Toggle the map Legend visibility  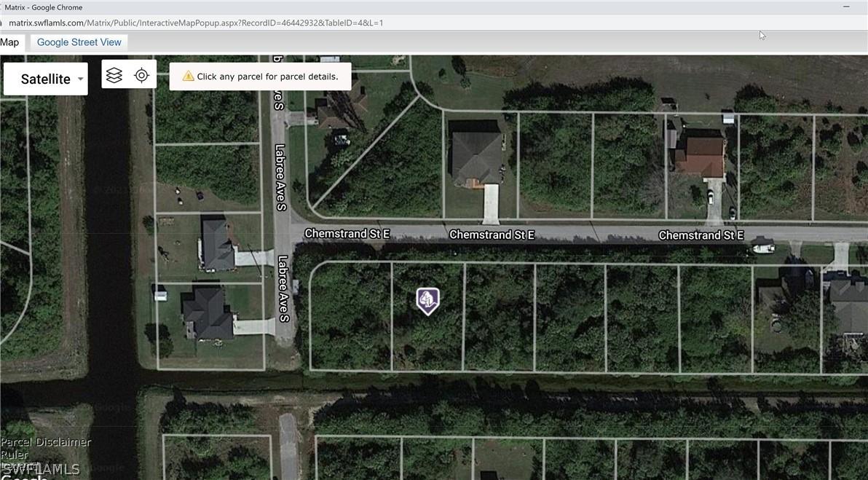(16, 465)
